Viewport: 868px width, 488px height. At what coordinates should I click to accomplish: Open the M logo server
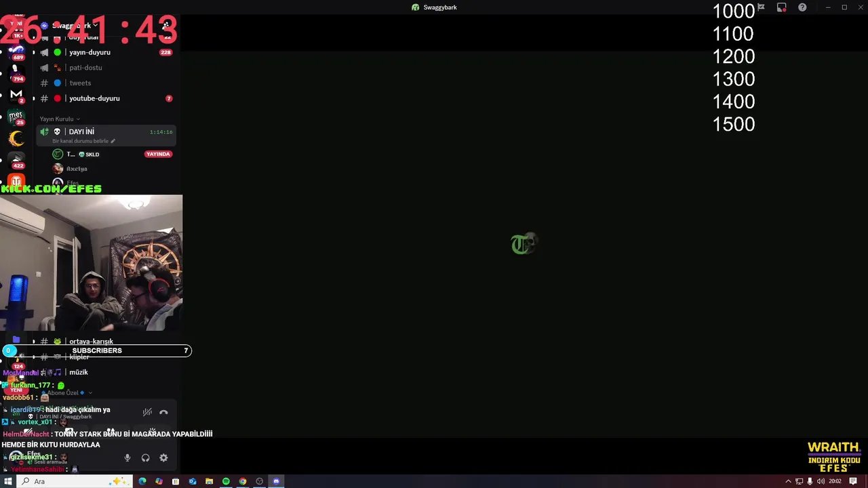pos(17,94)
